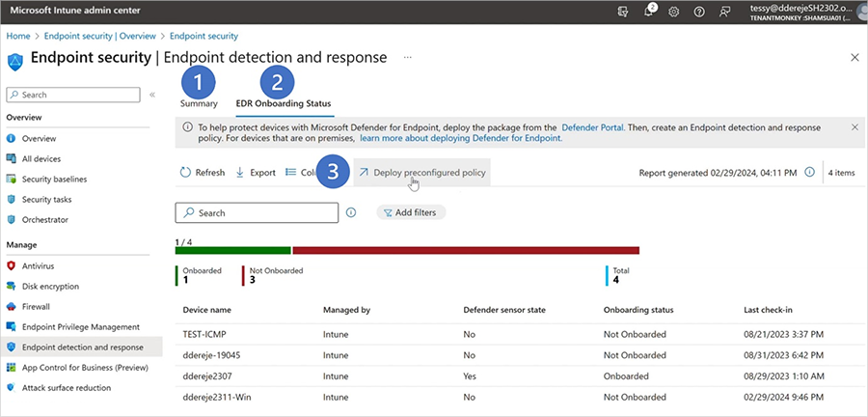The width and height of the screenshot is (868, 417).
Task: Click the Refresh button
Action: point(203,172)
